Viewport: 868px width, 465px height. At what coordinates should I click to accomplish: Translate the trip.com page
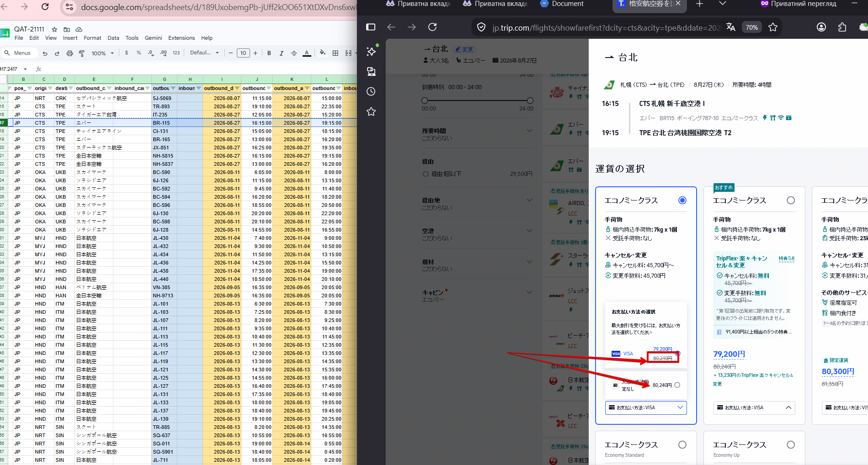point(731,27)
